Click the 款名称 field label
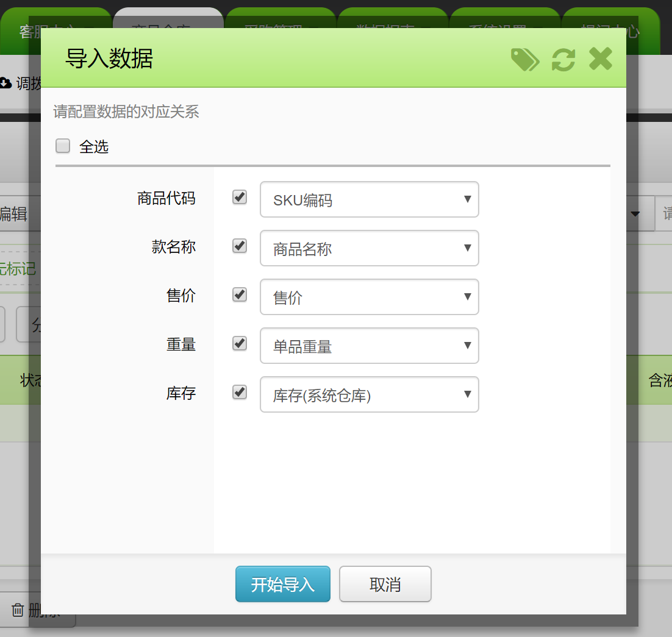 click(x=174, y=247)
